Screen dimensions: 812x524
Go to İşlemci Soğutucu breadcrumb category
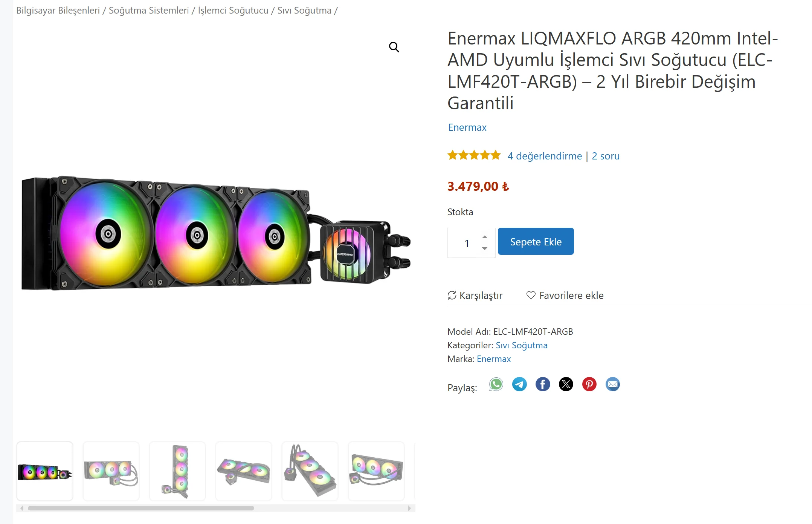233,11
